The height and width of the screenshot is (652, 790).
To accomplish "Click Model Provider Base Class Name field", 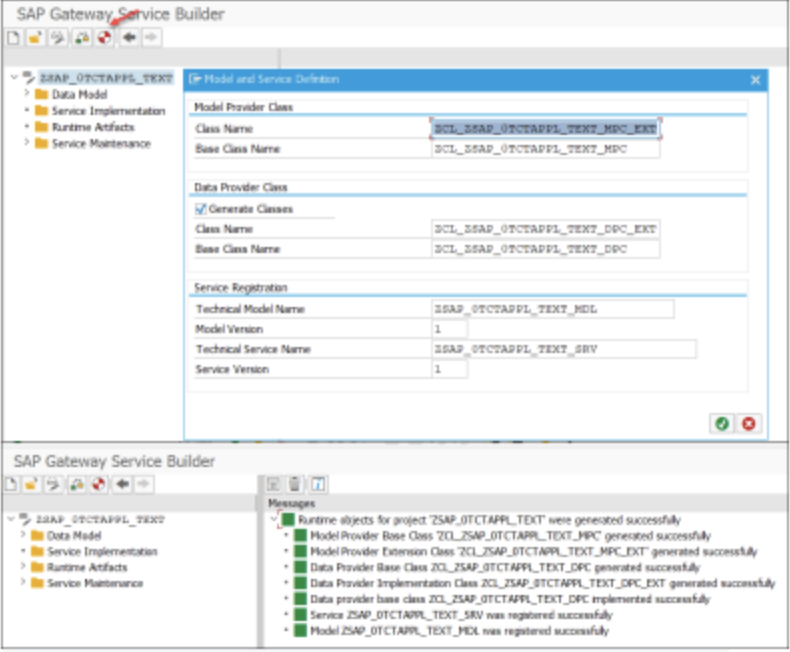I will (546, 149).
